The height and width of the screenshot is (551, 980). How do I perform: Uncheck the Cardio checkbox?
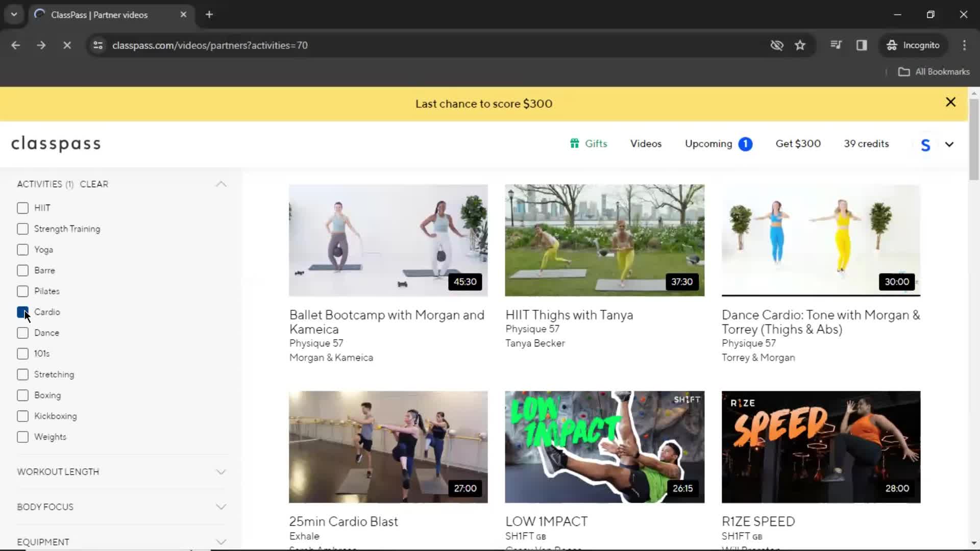[22, 312]
